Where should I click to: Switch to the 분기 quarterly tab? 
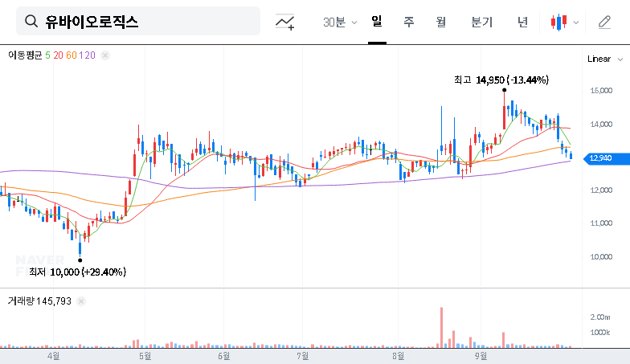[x=482, y=22]
